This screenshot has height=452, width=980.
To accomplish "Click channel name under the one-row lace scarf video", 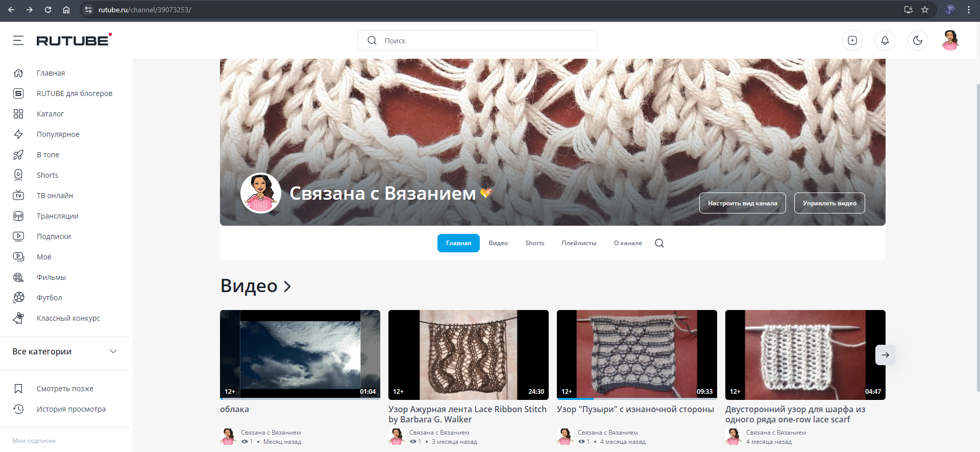I will click(x=776, y=433).
